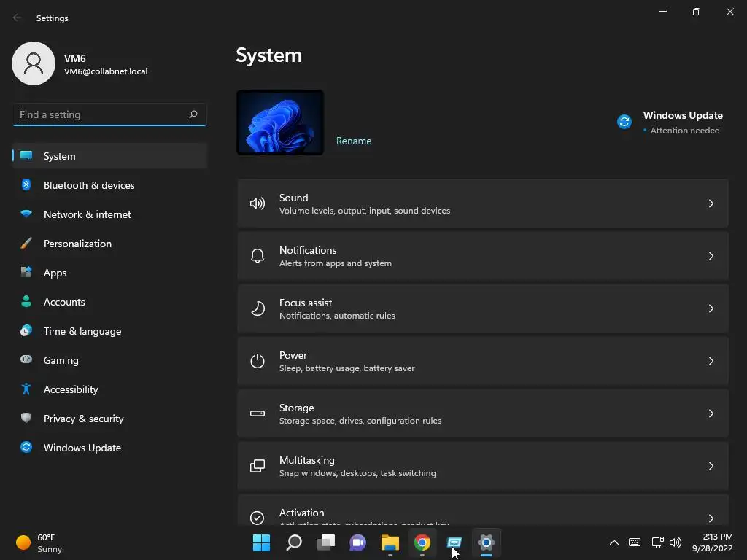Click the Personalization paintbrush icon

pyautogui.click(x=26, y=244)
